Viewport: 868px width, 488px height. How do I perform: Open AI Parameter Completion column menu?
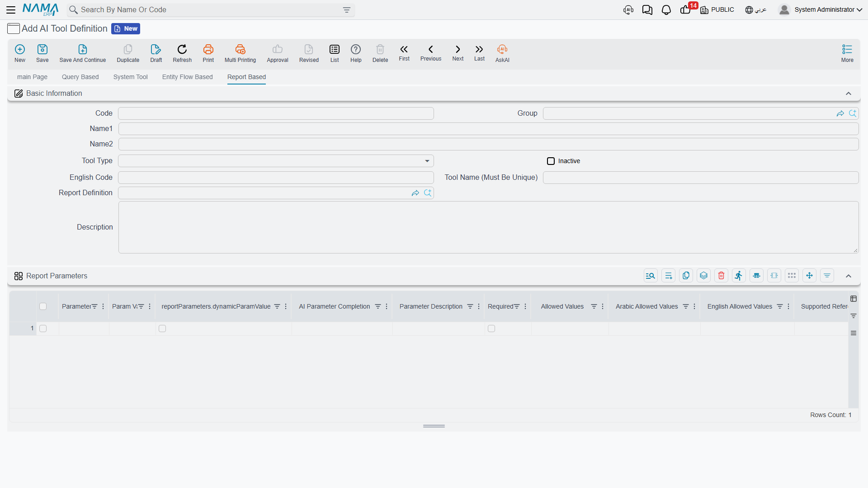[x=387, y=306]
